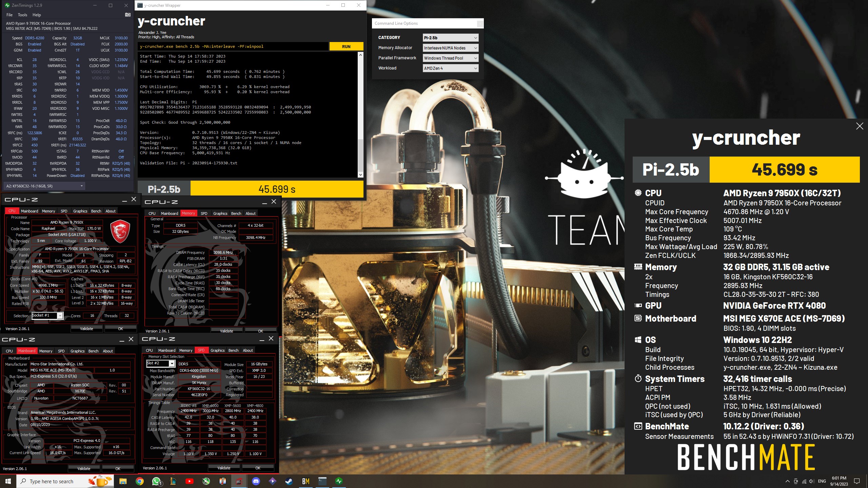The height and width of the screenshot is (488, 868).
Task: Open Parallel Framework Windows Thread Pool dropdown
Action: (451, 58)
